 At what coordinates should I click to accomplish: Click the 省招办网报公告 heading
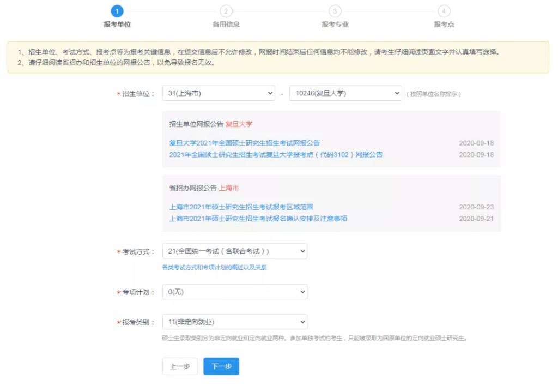(193, 188)
